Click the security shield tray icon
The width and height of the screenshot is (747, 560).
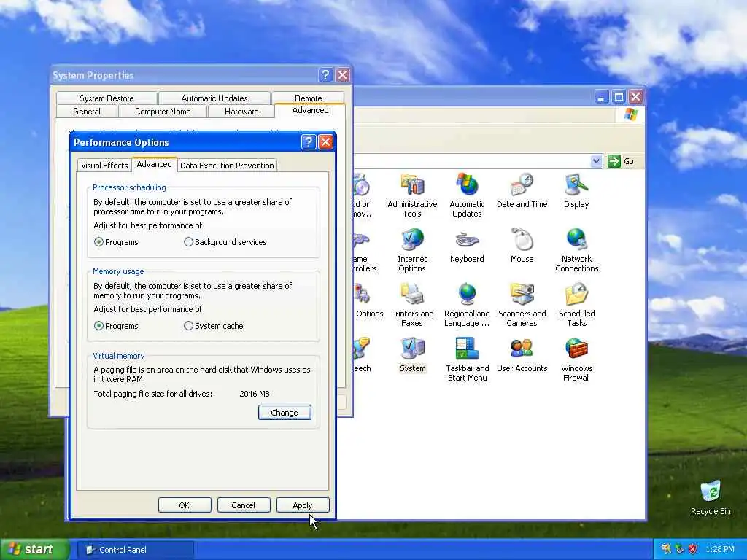(693, 549)
